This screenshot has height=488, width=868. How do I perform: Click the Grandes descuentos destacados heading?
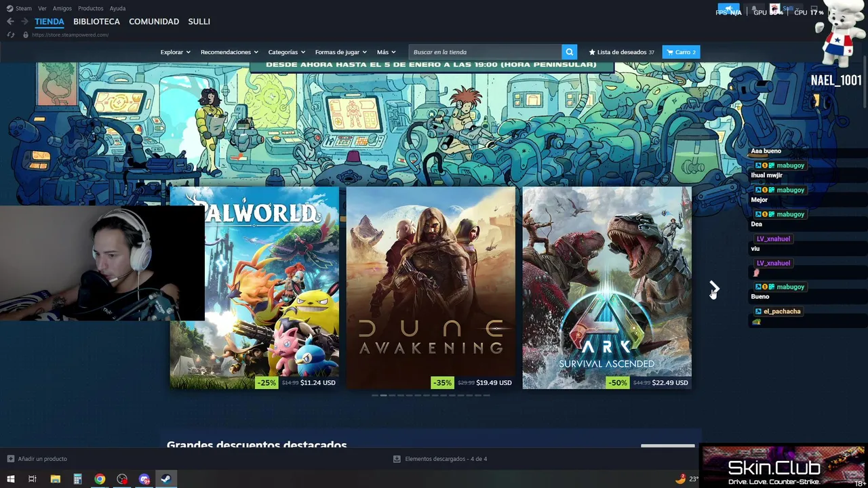click(x=256, y=444)
